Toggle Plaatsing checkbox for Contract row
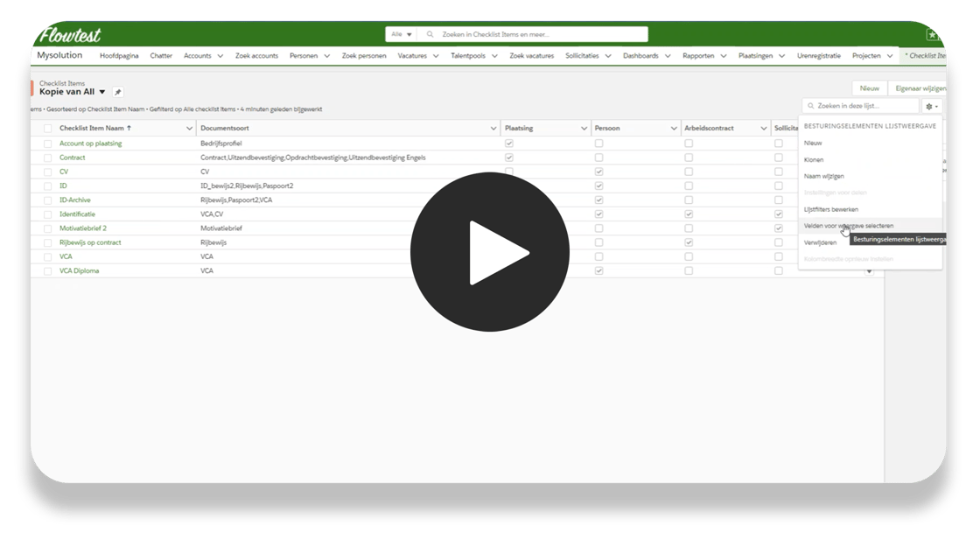The width and height of the screenshot is (980, 533). coord(508,158)
